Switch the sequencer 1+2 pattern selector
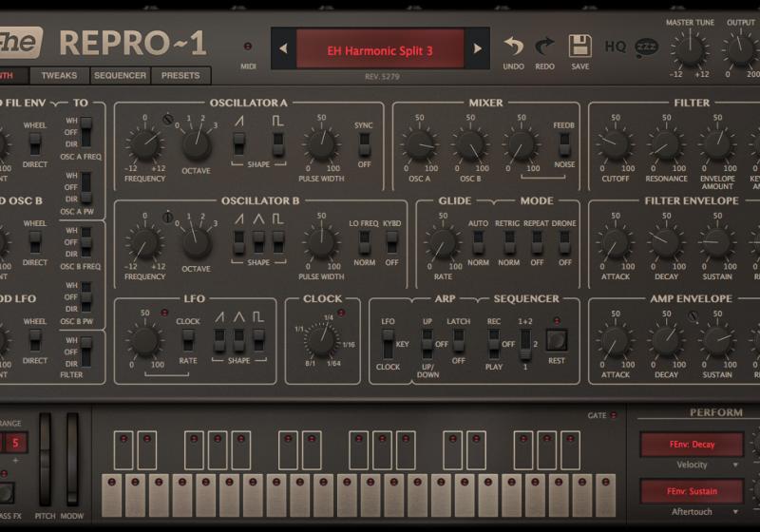The height and width of the screenshot is (532, 760). coord(525,345)
